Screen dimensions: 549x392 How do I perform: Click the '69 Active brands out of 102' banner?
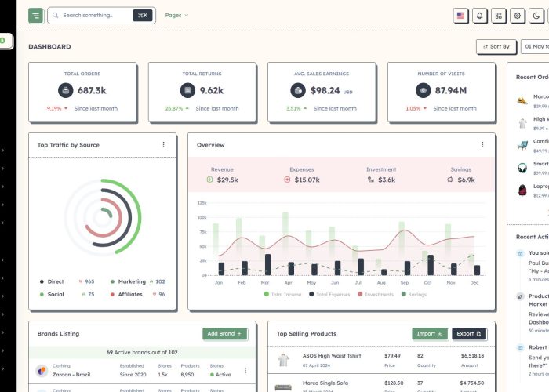click(142, 353)
